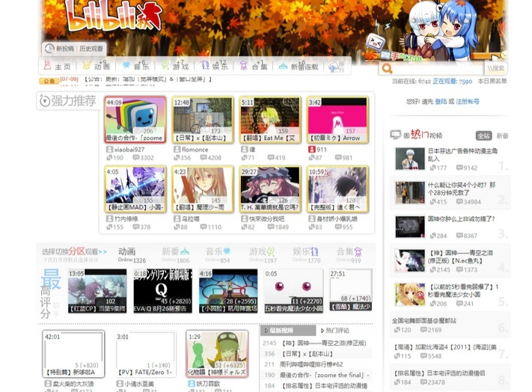The width and height of the screenshot is (532, 392).
Task: Click comment icon beside 4208 under flomonce
Action: 204,158
